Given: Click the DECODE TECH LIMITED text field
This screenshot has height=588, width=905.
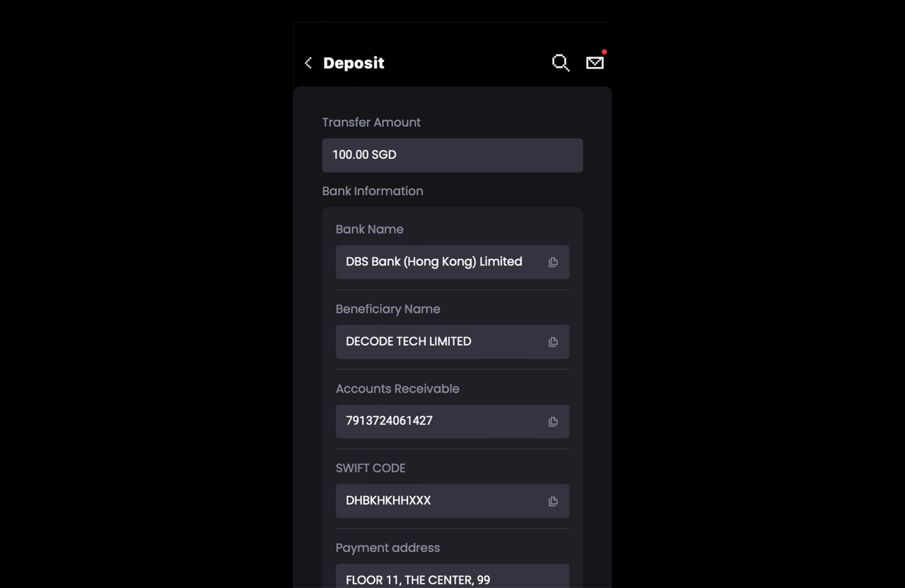Looking at the screenshot, I should [x=452, y=342].
